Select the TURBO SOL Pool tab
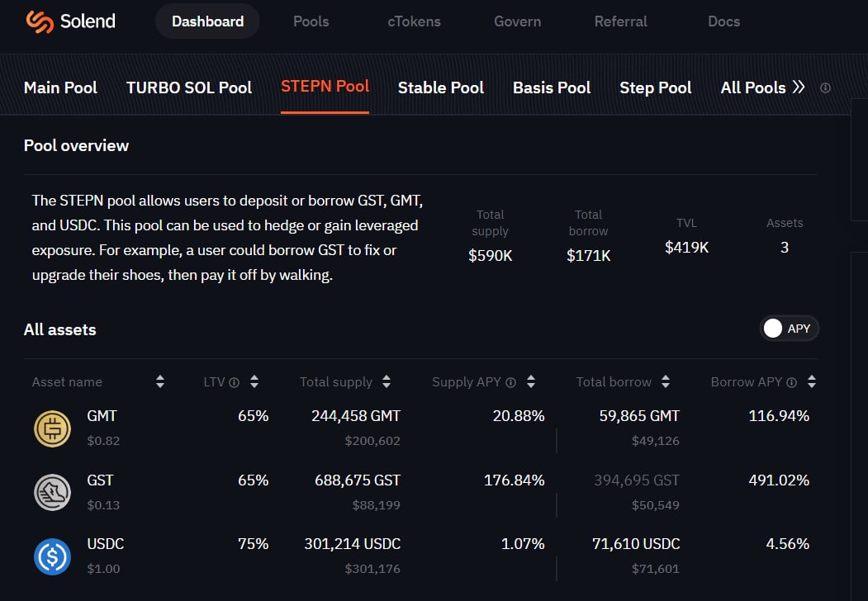This screenshot has width=868, height=601. click(189, 88)
